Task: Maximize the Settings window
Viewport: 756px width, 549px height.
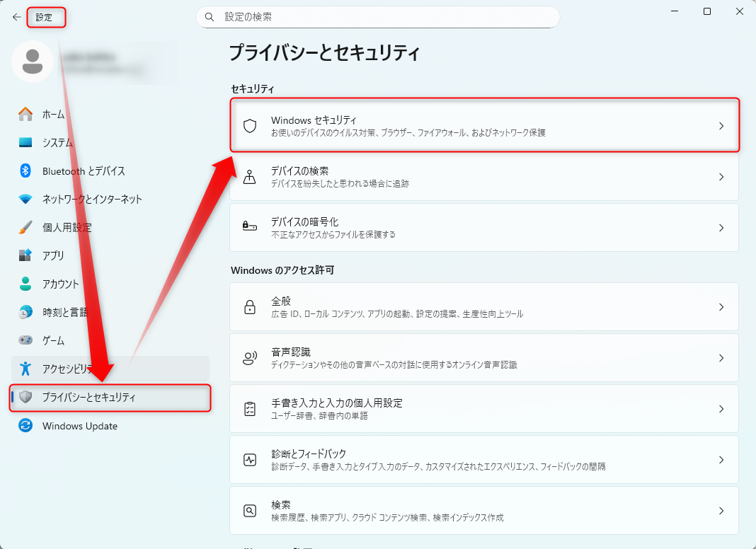Action: pos(707,11)
